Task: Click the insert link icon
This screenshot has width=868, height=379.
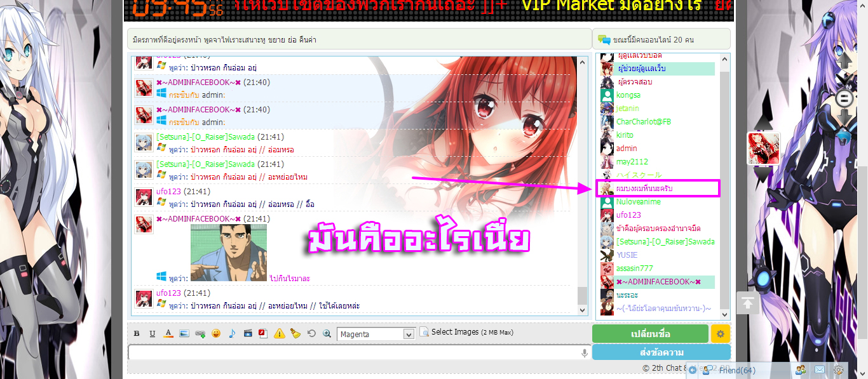Action: coord(200,333)
